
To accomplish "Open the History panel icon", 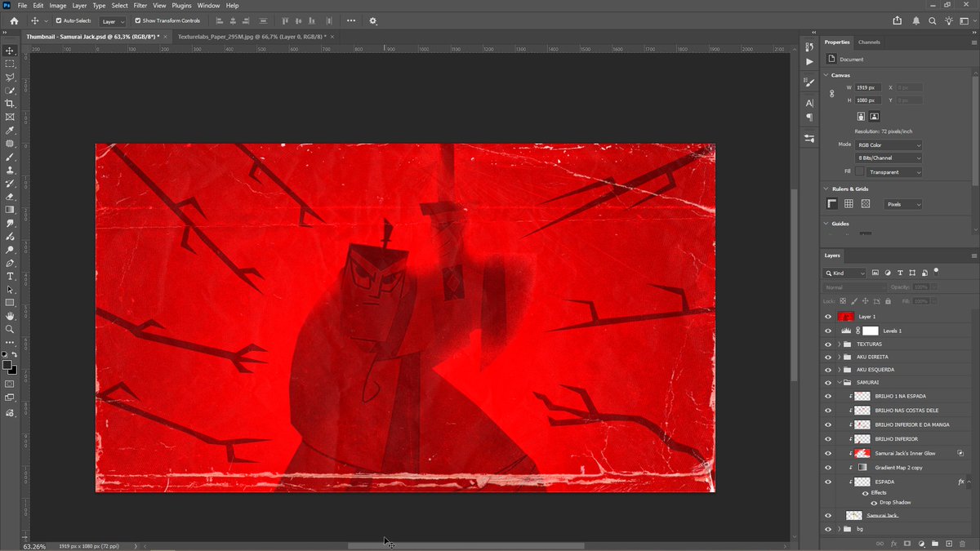I will tap(809, 47).
